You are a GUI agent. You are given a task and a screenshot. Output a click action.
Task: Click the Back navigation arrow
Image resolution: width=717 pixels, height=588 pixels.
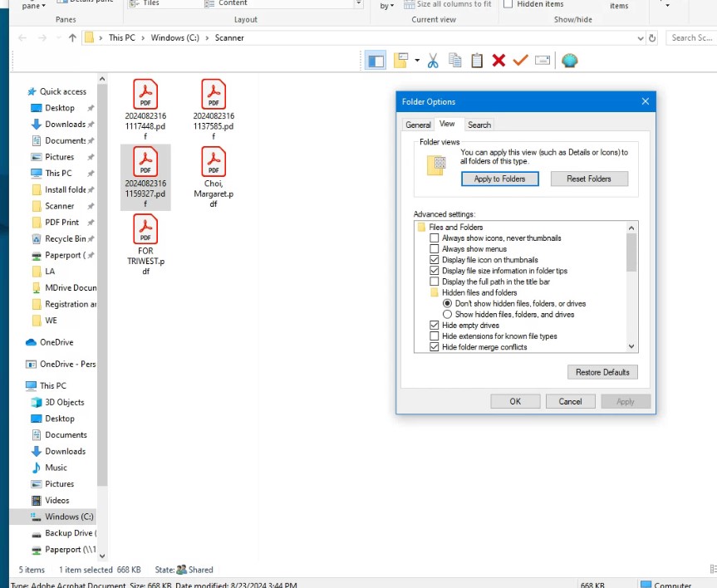point(22,38)
